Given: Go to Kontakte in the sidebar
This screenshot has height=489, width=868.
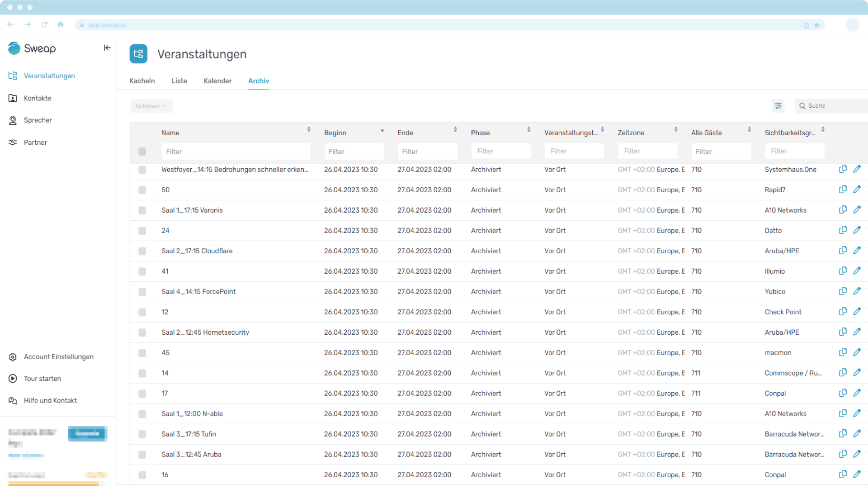Looking at the screenshot, I should pyautogui.click(x=38, y=98).
